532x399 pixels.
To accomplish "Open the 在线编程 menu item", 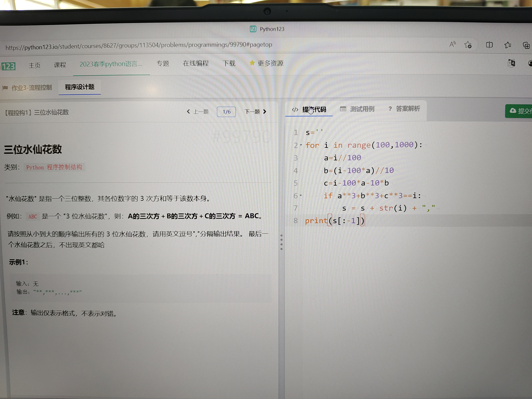I will [196, 63].
